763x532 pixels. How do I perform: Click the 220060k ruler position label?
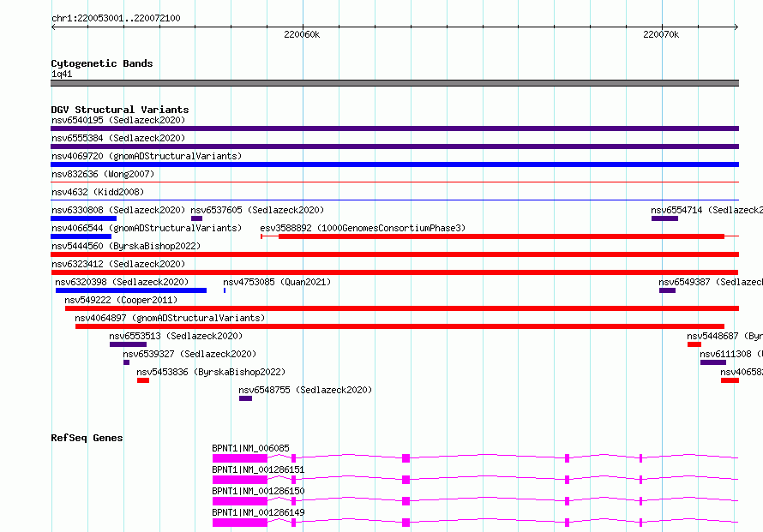(302, 34)
